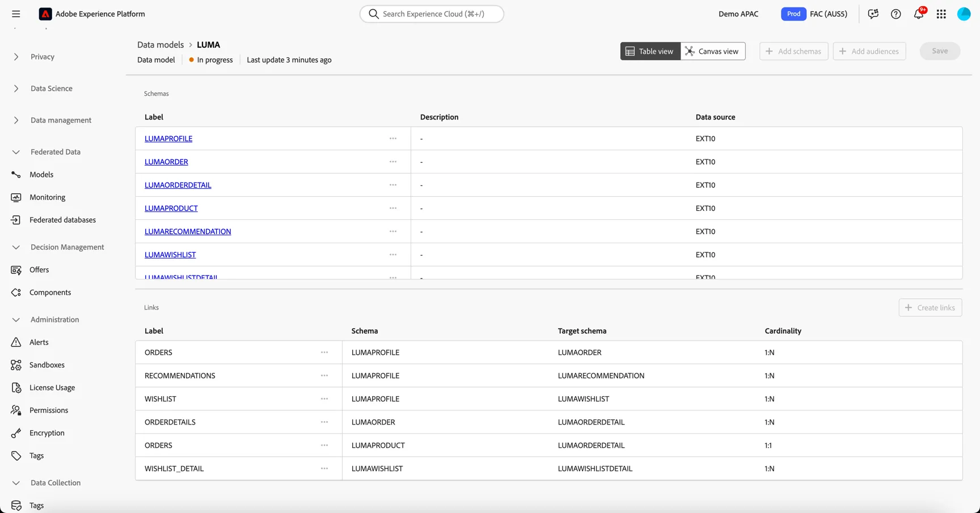
Task: Expand the Data management section
Action: (16, 120)
